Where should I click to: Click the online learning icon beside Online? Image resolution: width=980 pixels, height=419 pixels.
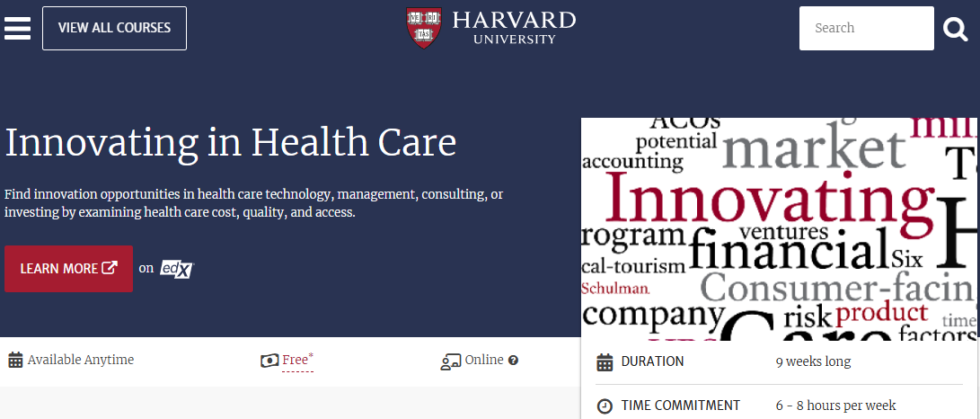pyautogui.click(x=450, y=361)
